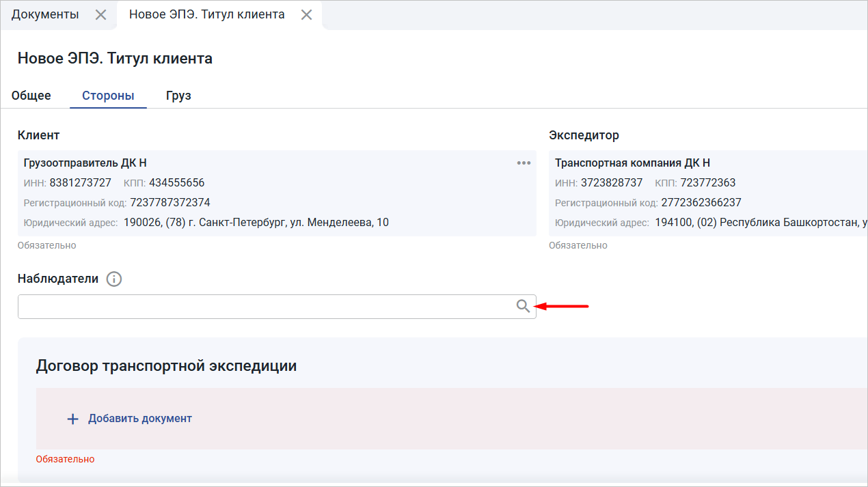Click the magnifier icon in Наблюдатели field

point(523,306)
